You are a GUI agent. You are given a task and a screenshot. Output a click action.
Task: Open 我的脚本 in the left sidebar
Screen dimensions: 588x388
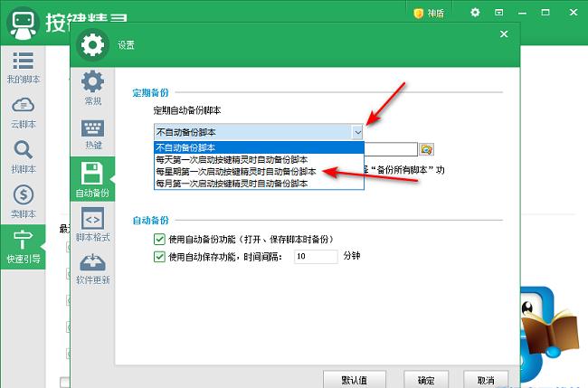[x=23, y=68]
